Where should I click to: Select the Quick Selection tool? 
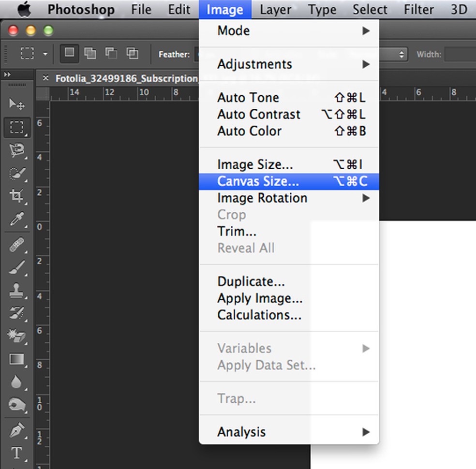[17, 174]
